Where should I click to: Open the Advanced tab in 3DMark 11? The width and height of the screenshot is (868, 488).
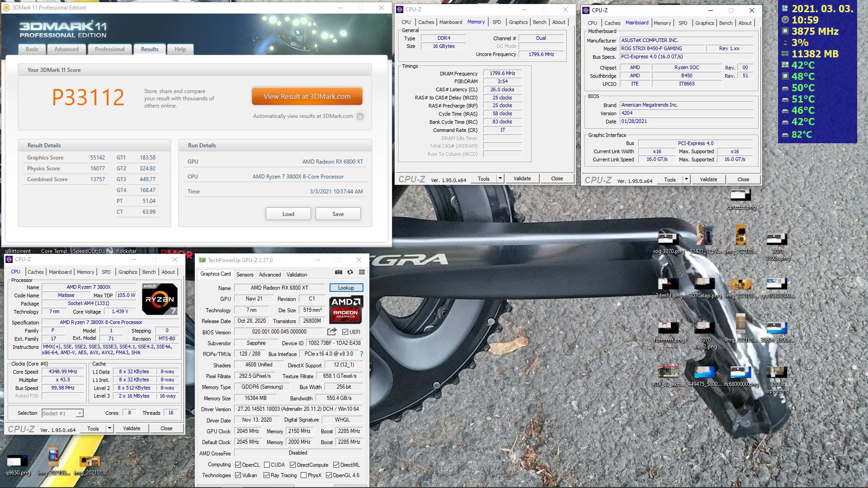click(x=66, y=49)
